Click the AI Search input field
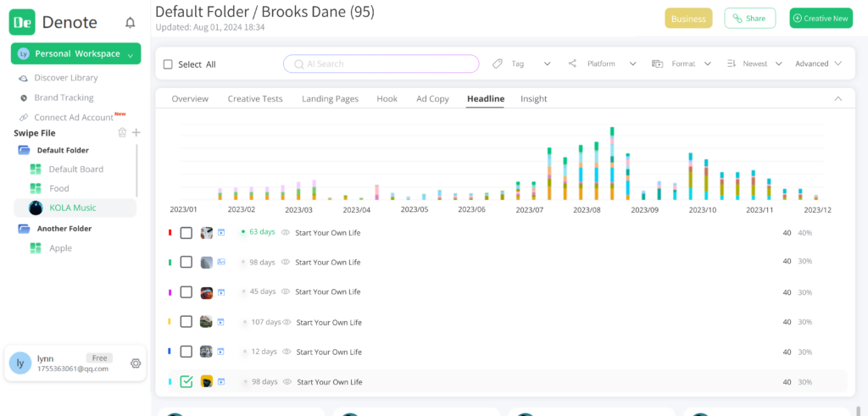The width and height of the screenshot is (868, 416). (381, 64)
